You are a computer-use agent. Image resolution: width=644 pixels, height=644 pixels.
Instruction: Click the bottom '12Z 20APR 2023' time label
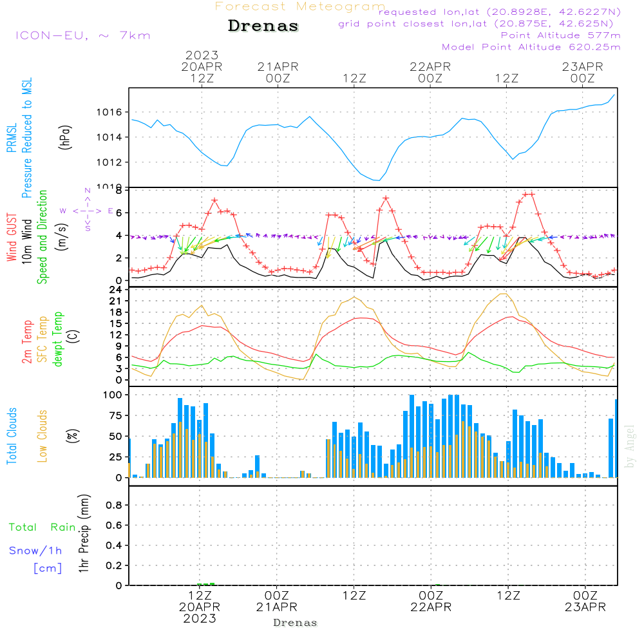200,607
